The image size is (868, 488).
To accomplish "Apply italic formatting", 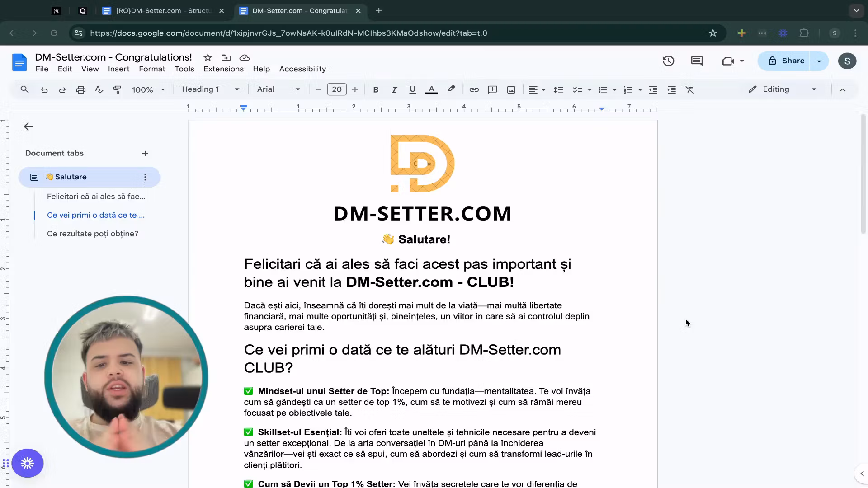I will coord(394,89).
